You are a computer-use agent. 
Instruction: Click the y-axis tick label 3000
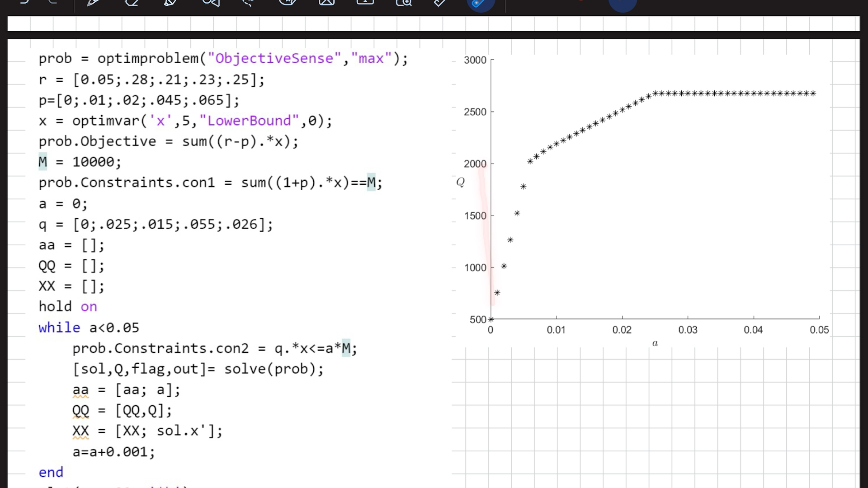click(475, 60)
